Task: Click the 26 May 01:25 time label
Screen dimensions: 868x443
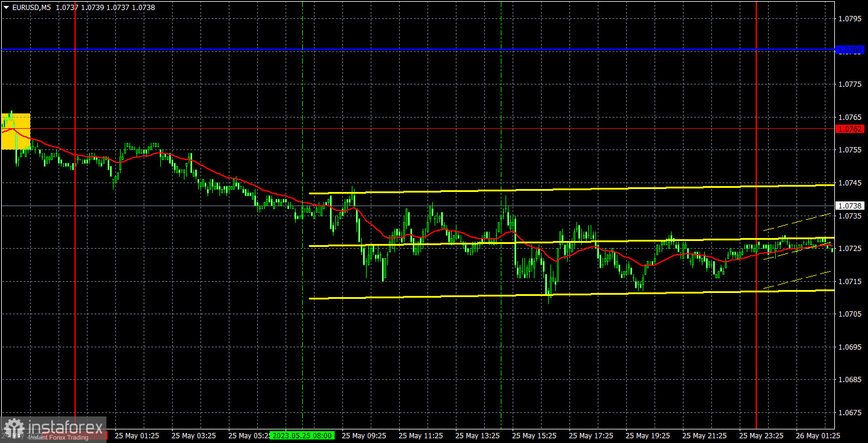Action: (818, 435)
